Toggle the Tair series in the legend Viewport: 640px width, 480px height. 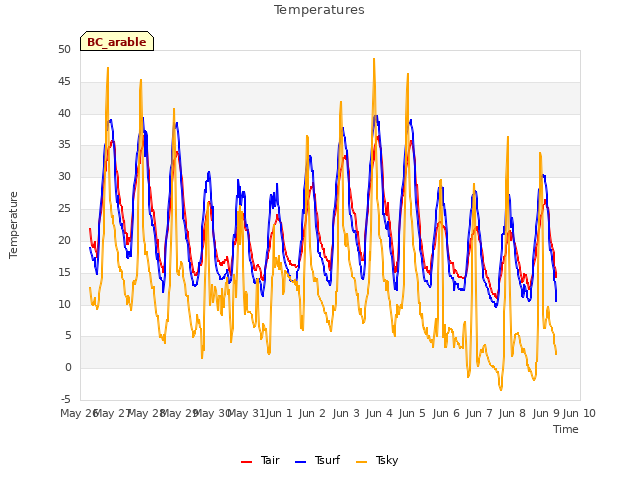click(260, 460)
